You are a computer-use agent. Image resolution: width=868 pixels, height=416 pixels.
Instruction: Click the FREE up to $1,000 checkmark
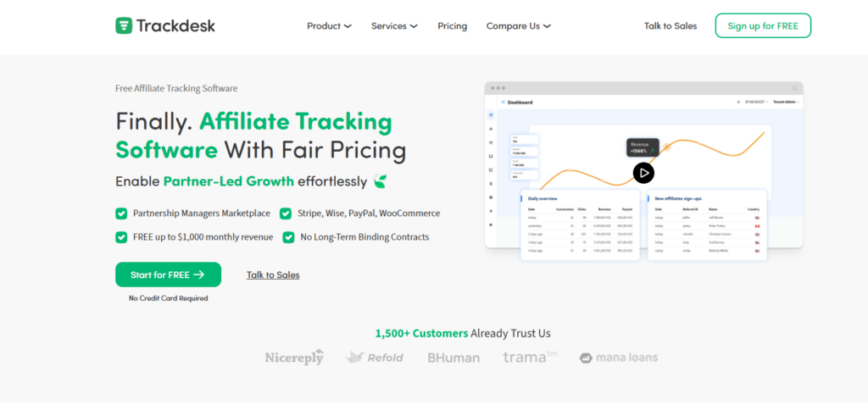pyautogui.click(x=121, y=237)
